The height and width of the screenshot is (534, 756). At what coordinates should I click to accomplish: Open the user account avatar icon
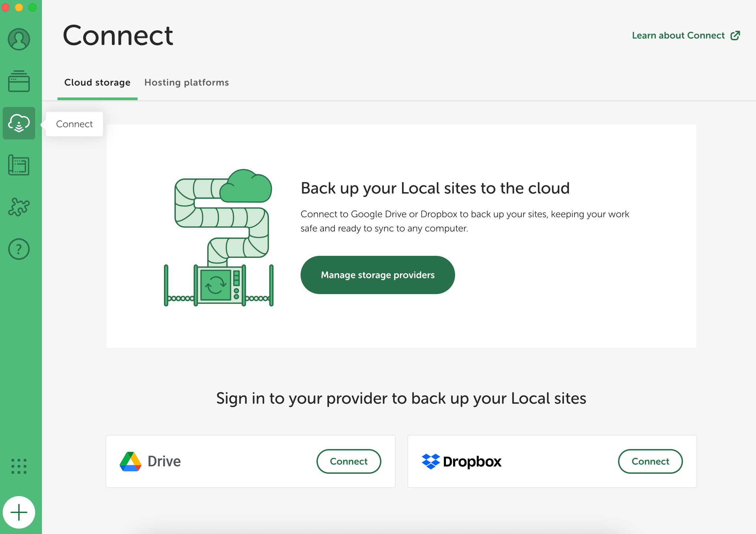coord(19,39)
